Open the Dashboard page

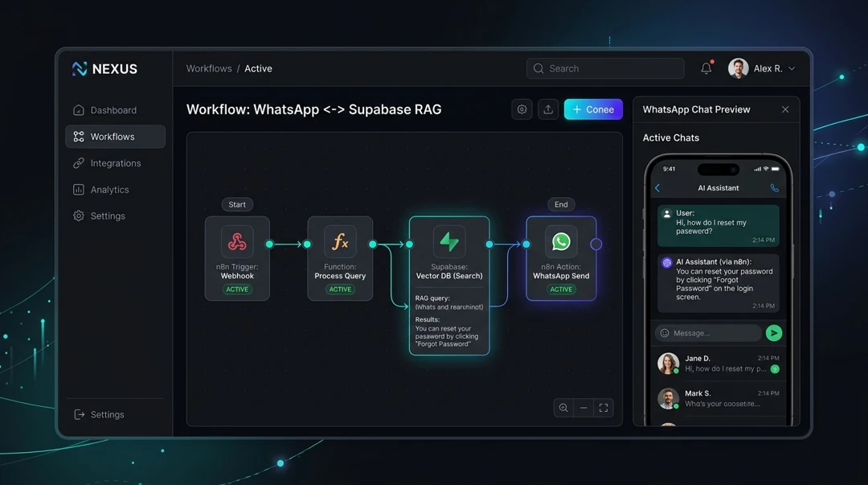point(115,110)
